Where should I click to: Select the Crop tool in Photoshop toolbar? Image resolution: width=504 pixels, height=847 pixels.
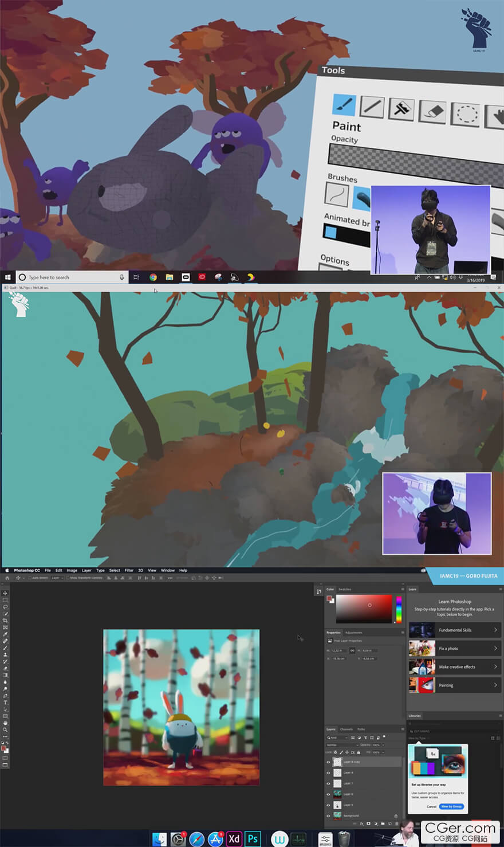point(5,621)
